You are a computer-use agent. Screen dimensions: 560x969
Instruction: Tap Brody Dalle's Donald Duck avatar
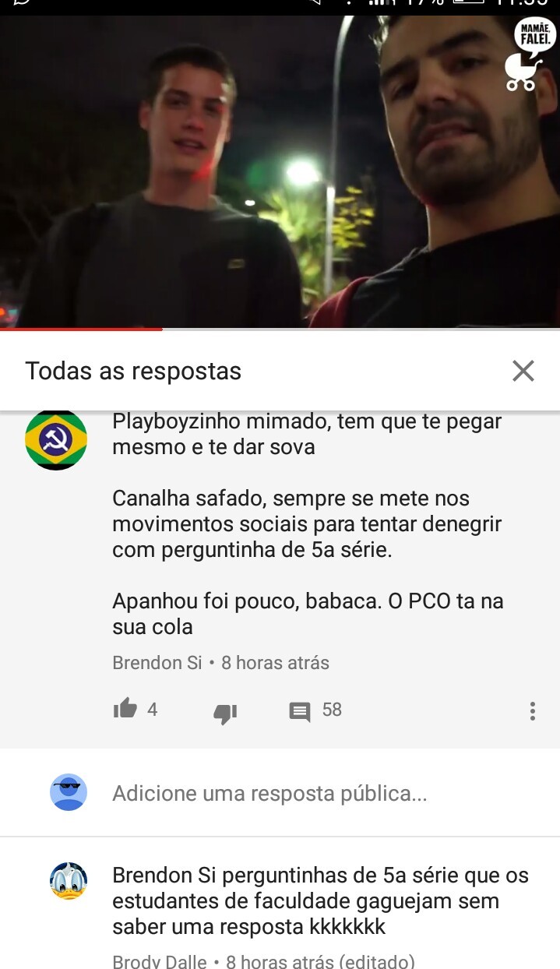pyautogui.click(x=69, y=881)
